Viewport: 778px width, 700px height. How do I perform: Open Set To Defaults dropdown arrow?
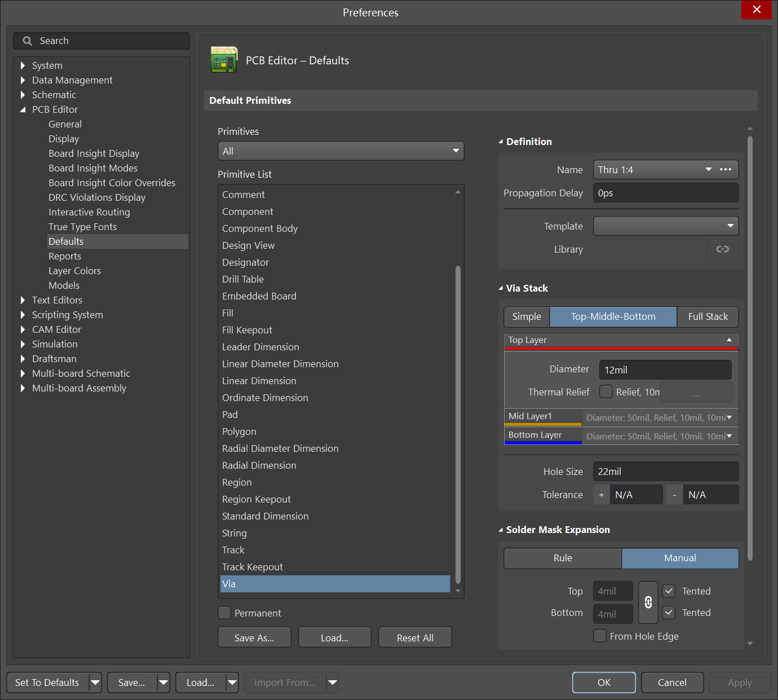95,683
